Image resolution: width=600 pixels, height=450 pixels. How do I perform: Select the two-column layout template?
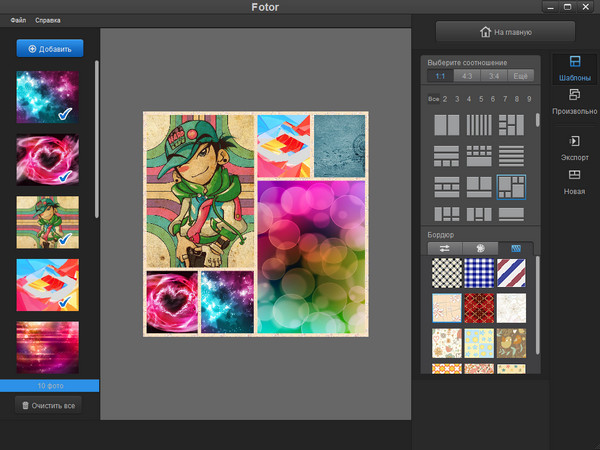446,126
